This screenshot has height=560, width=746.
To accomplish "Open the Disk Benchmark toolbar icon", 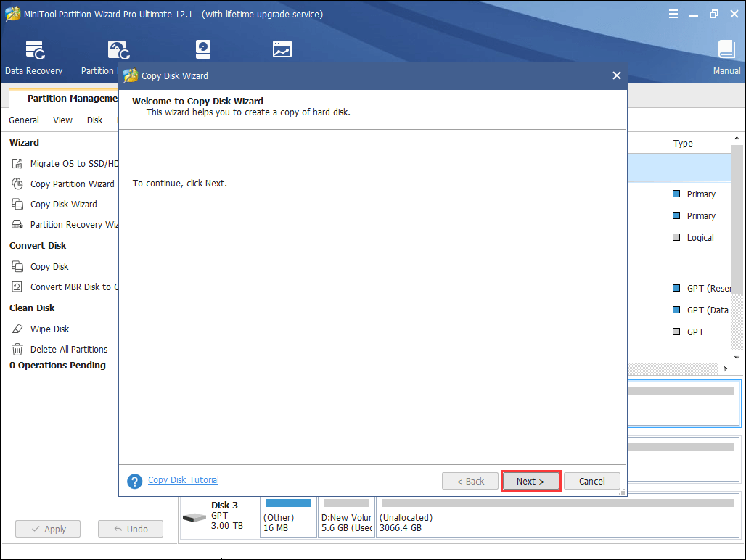I will point(203,49).
